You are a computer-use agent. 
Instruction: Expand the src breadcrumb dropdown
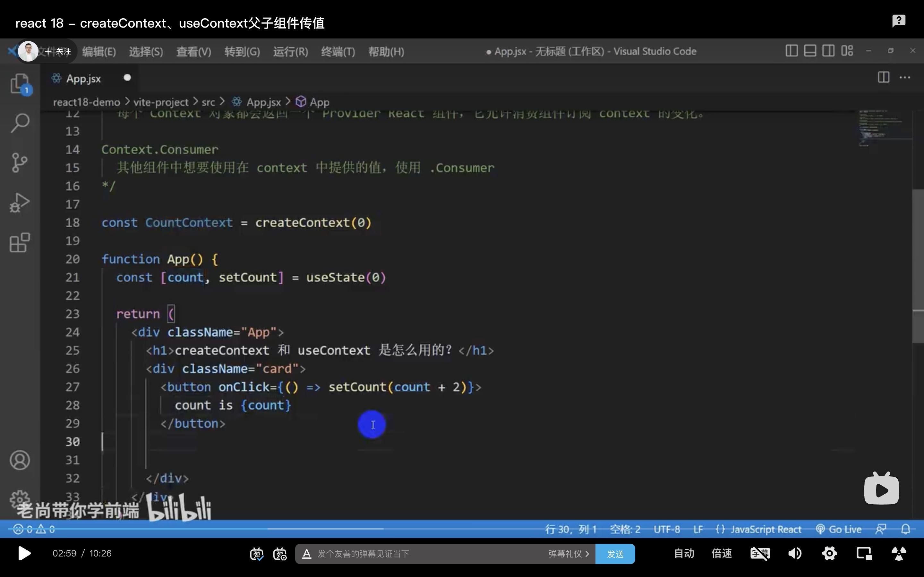pos(209,102)
